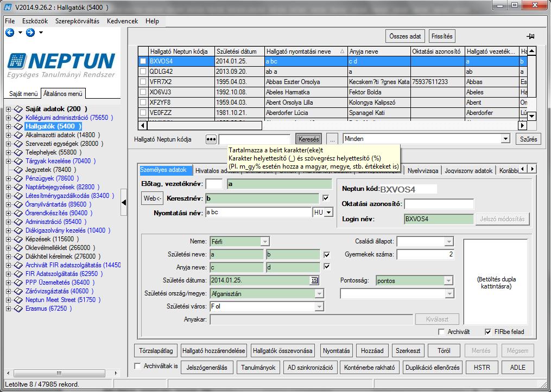Expand the Kollégiumi adminisztráció tree node
This screenshot has width=551, height=392.
click(x=8, y=118)
